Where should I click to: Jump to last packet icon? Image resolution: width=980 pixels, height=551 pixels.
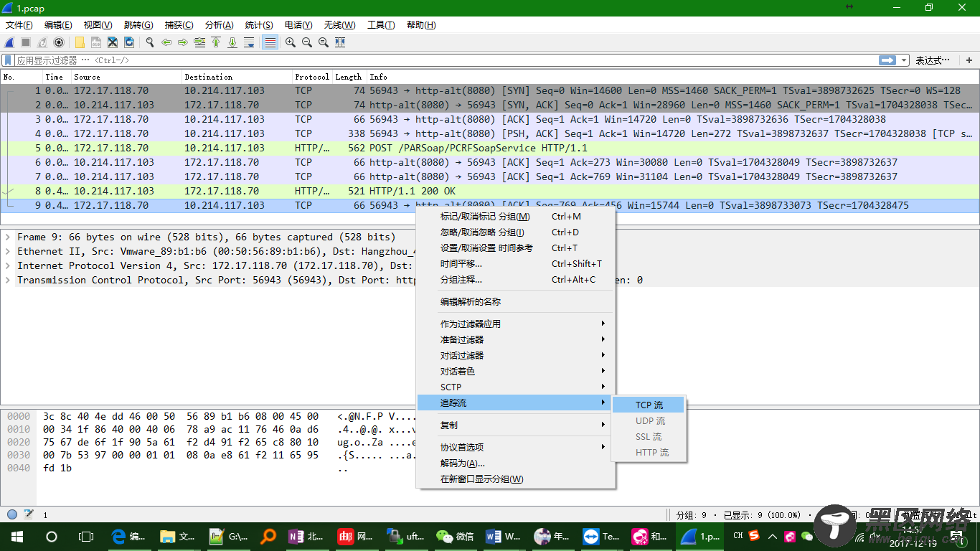232,42
